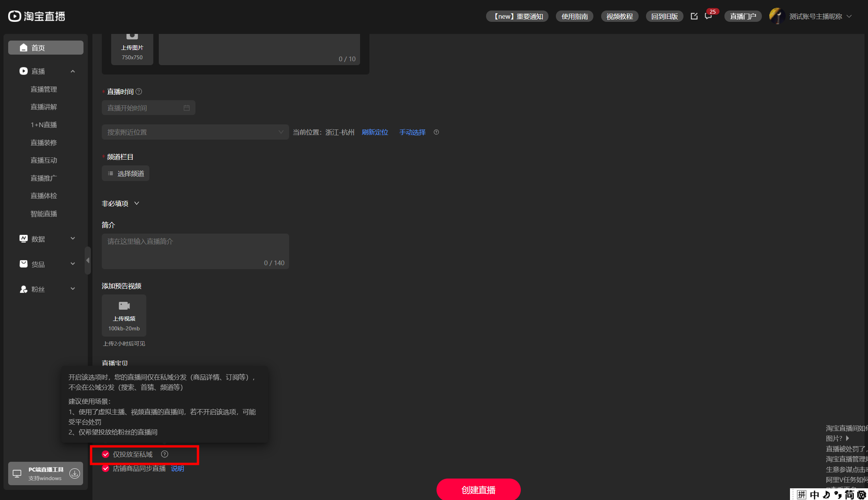This screenshot has width=868, height=500.
Task: Click the 刷新定位 link
Action: (375, 132)
